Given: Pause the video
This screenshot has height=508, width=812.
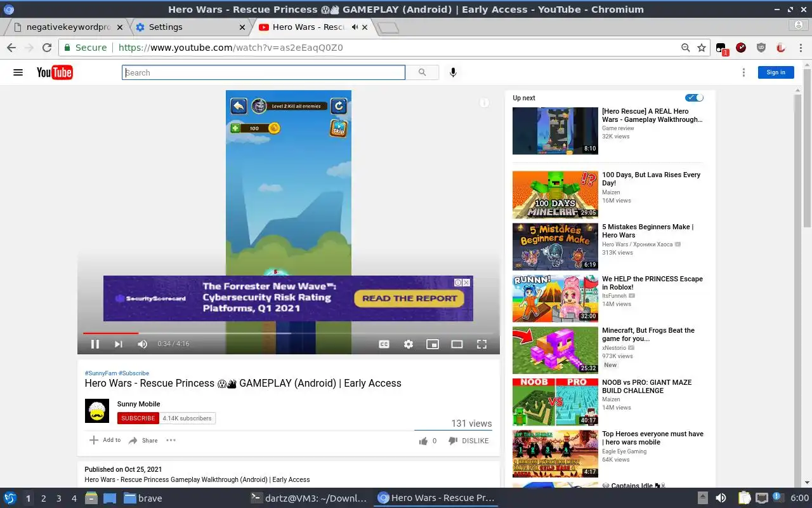Looking at the screenshot, I should coord(95,344).
